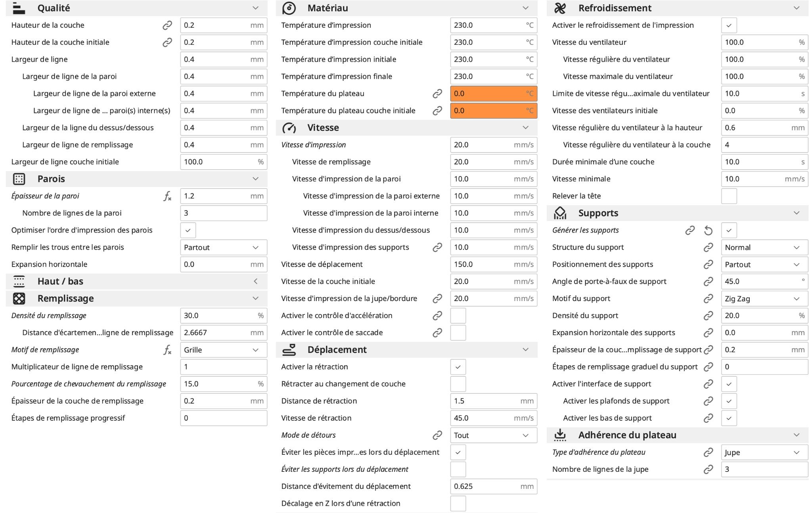Click the reset arrow icon beside Générer les supports
Screen dimensions: 812x513
pos(708,231)
